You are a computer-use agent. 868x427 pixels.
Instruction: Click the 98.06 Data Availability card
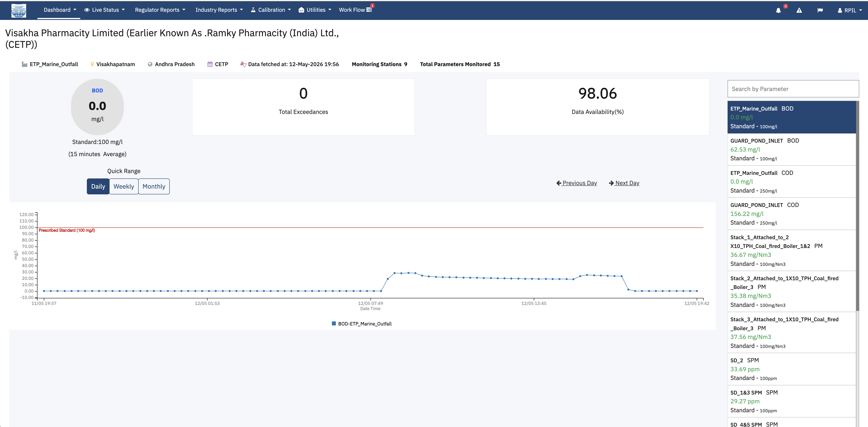pyautogui.click(x=598, y=107)
